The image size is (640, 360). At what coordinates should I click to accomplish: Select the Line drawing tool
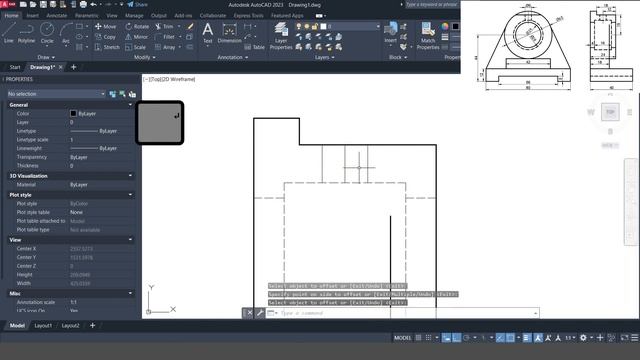click(x=9, y=33)
